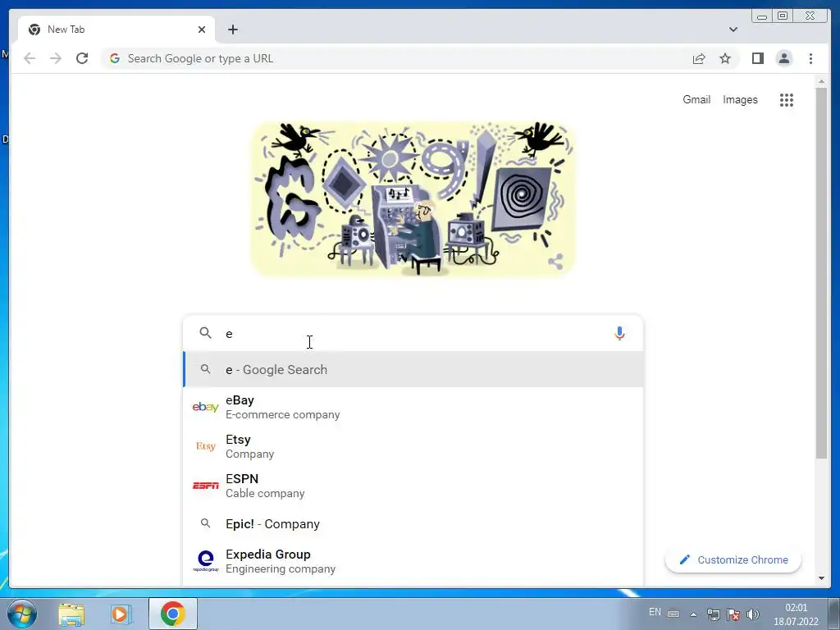Select 'e - Google Search' suggestion
The height and width of the screenshot is (630, 840).
[x=413, y=370]
